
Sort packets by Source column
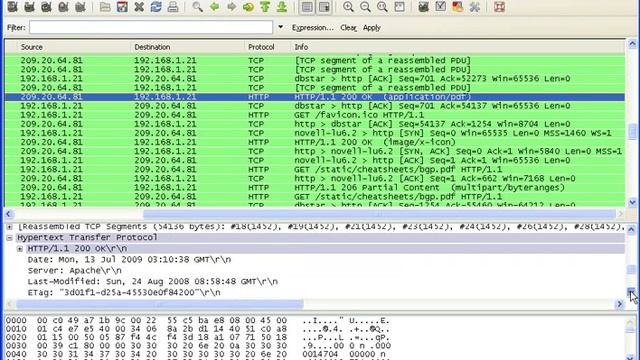[73, 47]
